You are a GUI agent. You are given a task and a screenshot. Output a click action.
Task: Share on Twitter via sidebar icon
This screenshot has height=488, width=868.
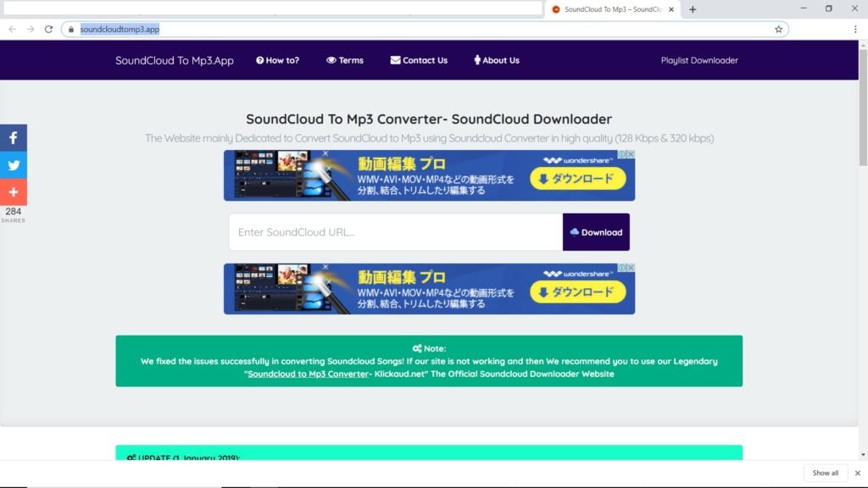[x=14, y=165]
